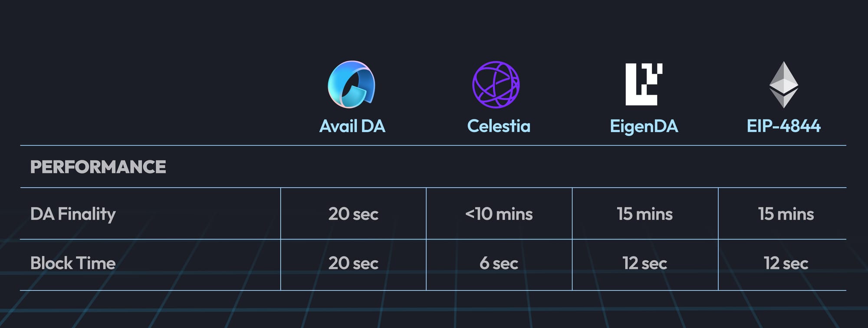Select the Block Time row label
The height and width of the screenshot is (328, 868).
coord(73,263)
